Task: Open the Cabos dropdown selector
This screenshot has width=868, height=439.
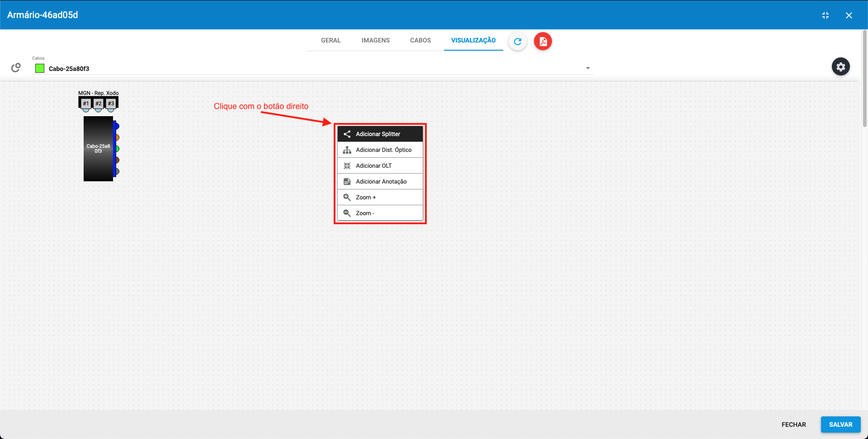Action: (x=587, y=67)
